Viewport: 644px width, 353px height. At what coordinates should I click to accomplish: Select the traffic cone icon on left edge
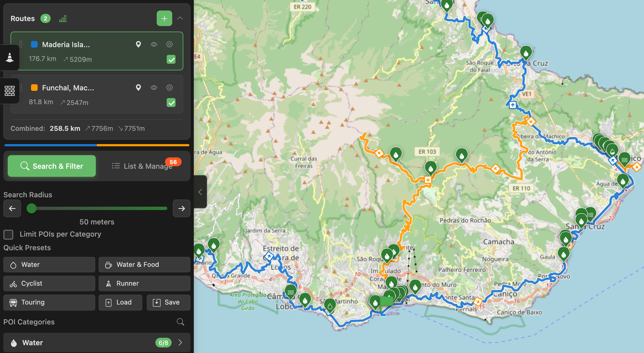coord(9,57)
